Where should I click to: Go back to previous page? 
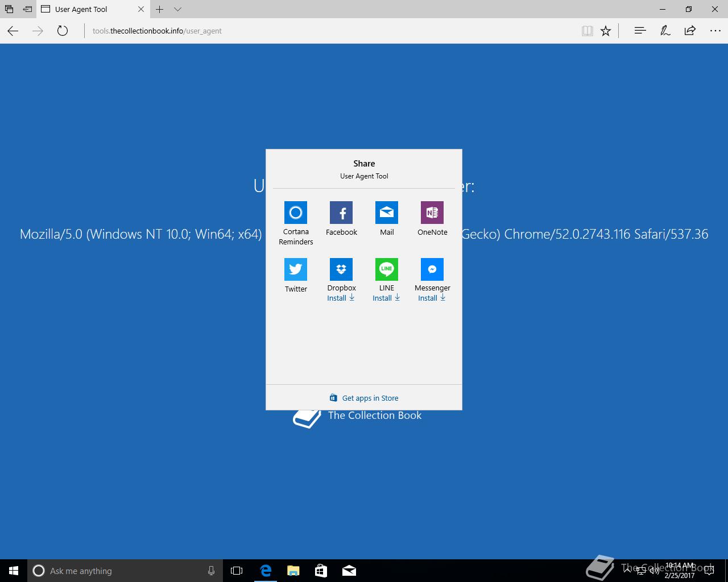click(13, 31)
